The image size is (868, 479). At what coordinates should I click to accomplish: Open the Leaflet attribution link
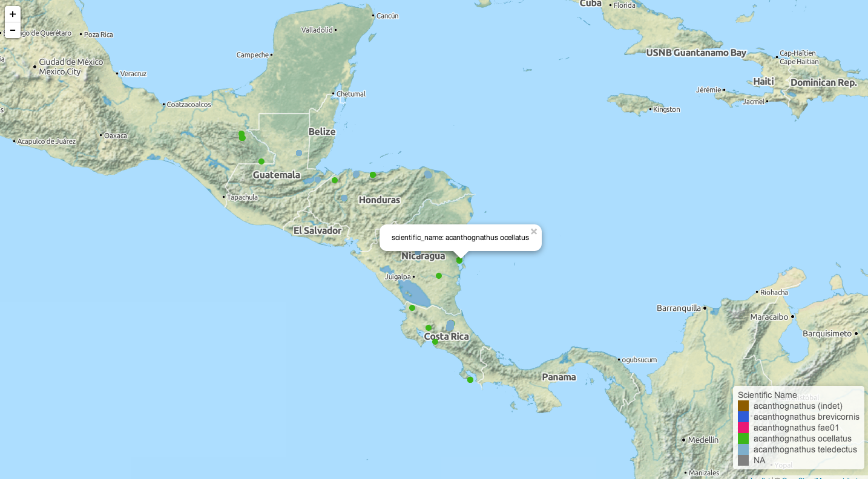pos(761,478)
